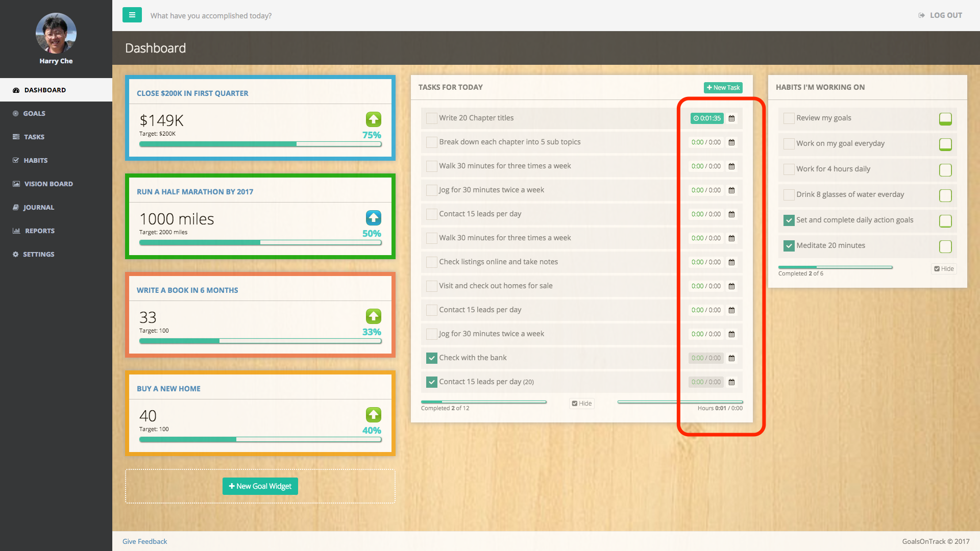The height and width of the screenshot is (551, 980).
Task: Click green up arrow on $149K goal
Action: click(373, 119)
